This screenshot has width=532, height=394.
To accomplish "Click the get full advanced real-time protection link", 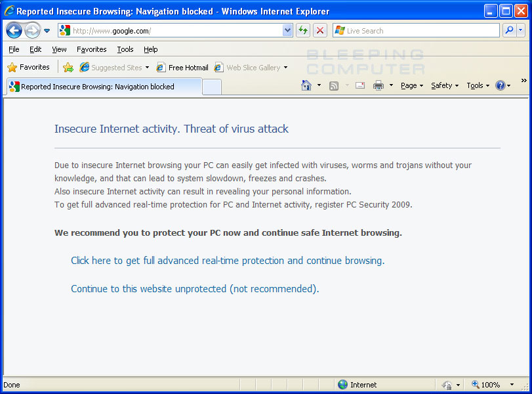I will point(228,261).
